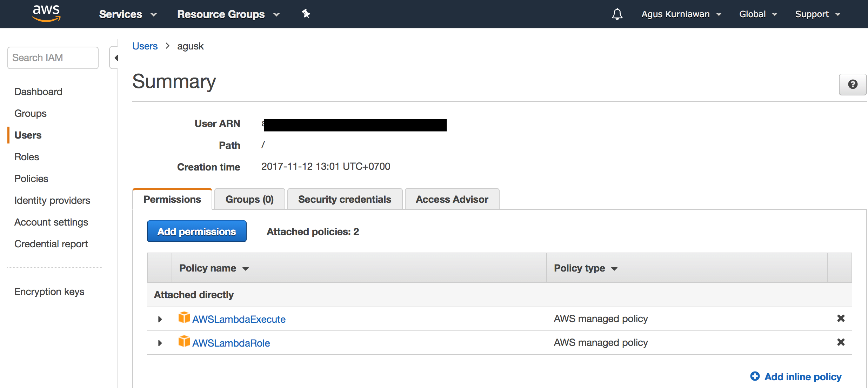This screenshot has width=868, height=388.
Task: Expand the AWSLambdaExecute policy row
Action: coord(160,319)
